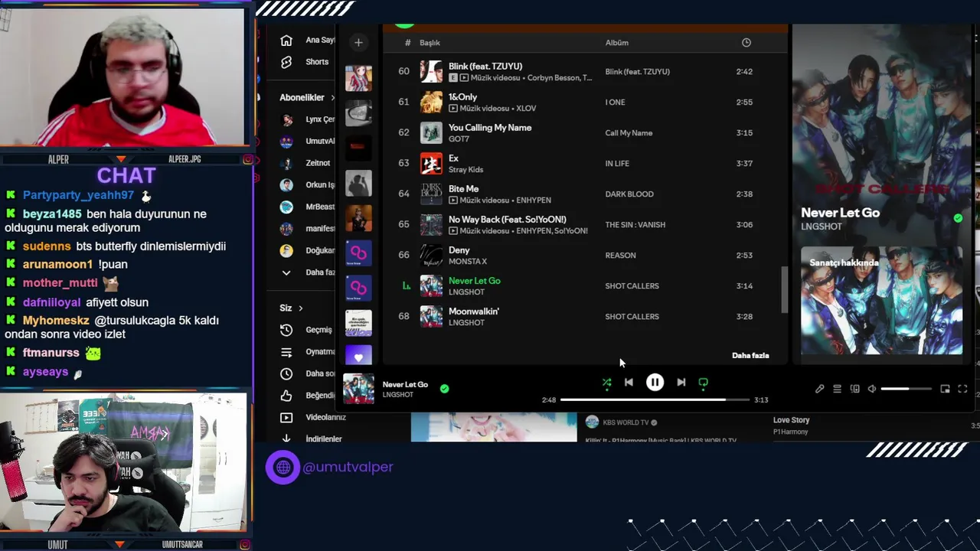This screenshot has height=551, width=980.
Task: Open the MONSTA X artist link
Action: pos(468,261)
